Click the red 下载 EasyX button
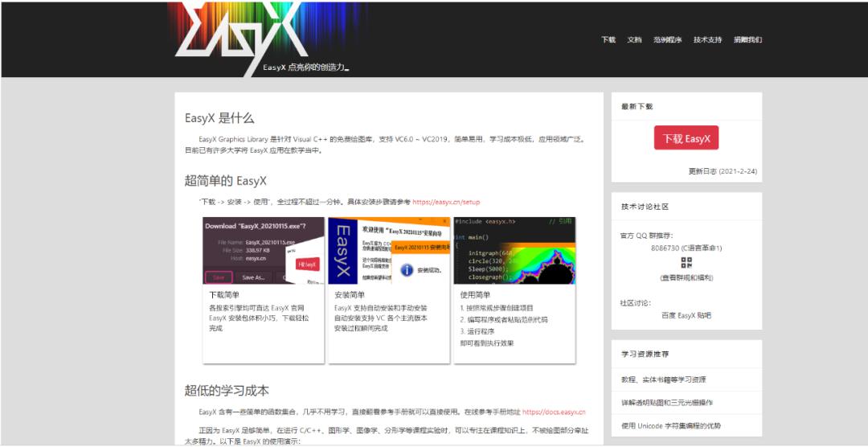The width and height of the screenshot is (868, 447). click(x=686, y=138)
